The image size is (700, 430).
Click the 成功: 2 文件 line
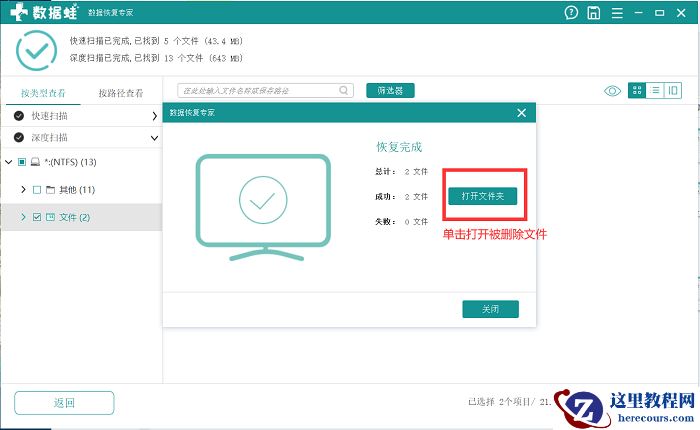pos(401,196)
